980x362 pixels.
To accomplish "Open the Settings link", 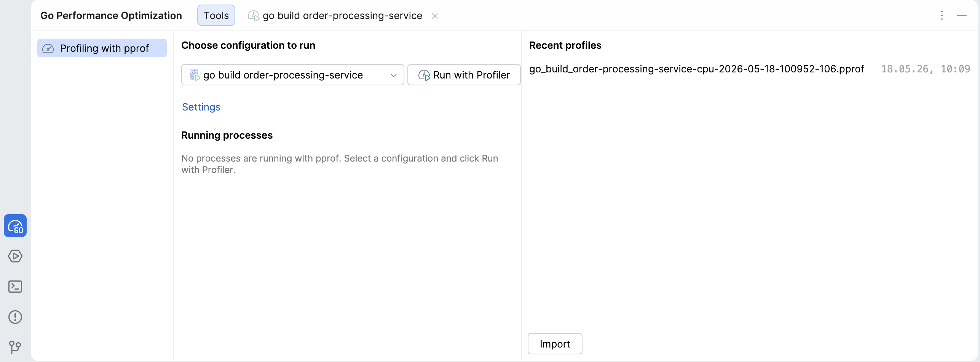I will pyautogui.click(x=201, y=107).
